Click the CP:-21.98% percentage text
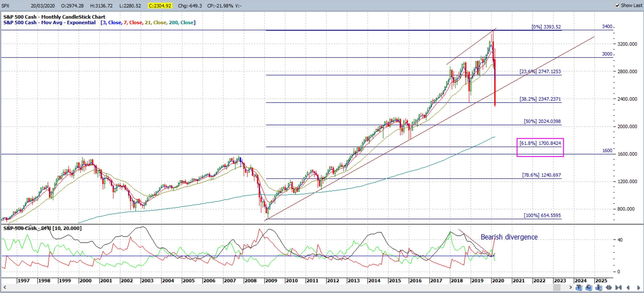Image resolution: width=644 pixels, height=293 pixels. pos(221,6)
